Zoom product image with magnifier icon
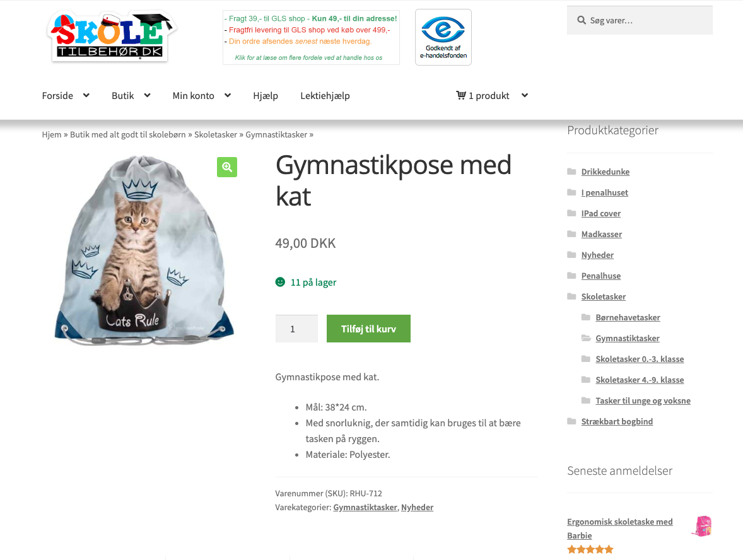The width and height of the screenshot is (743, 560). pos(227,166)
